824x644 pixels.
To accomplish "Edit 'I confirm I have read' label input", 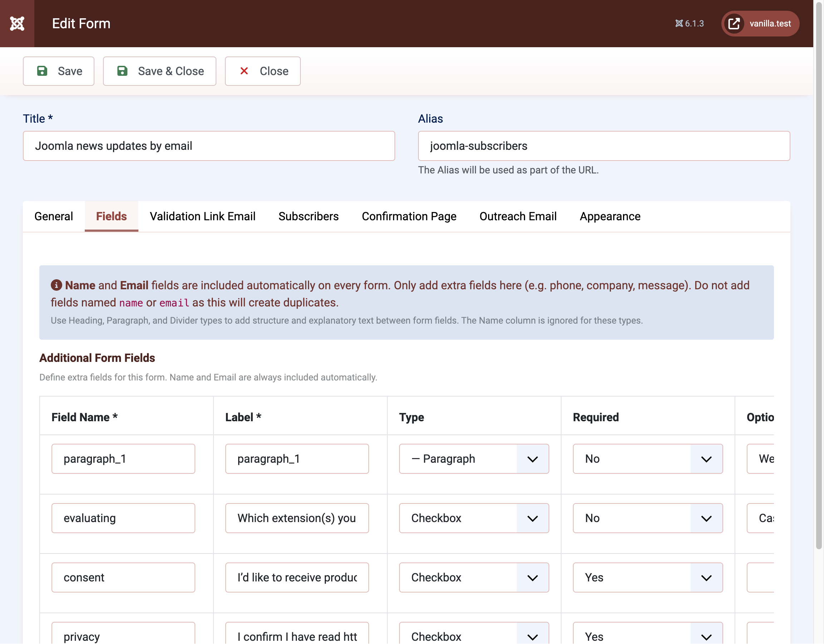I will [297, 633].
